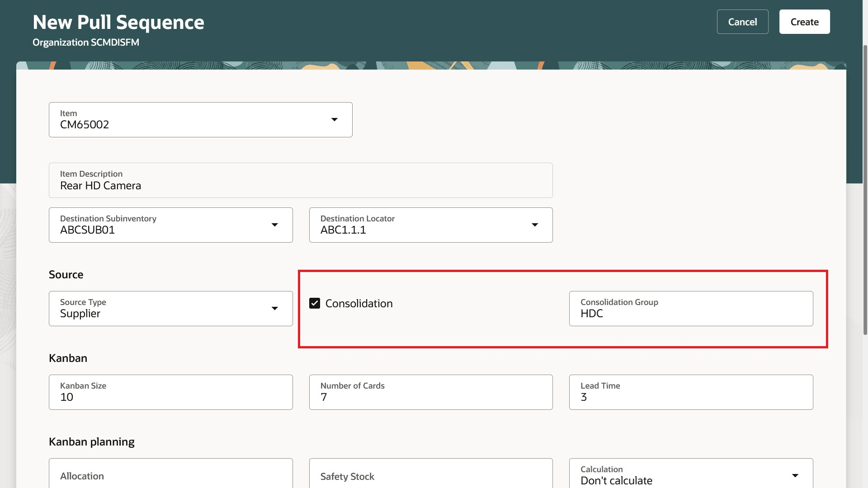The image size is (868, 488).
Task: Expand the Destination Locator dropdown
Action: coord(535,225)
